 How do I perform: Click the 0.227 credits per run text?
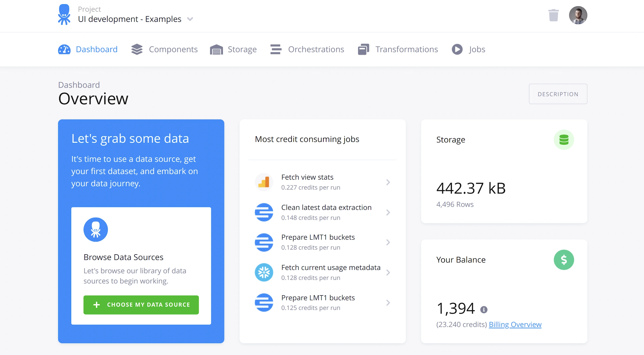311,188
